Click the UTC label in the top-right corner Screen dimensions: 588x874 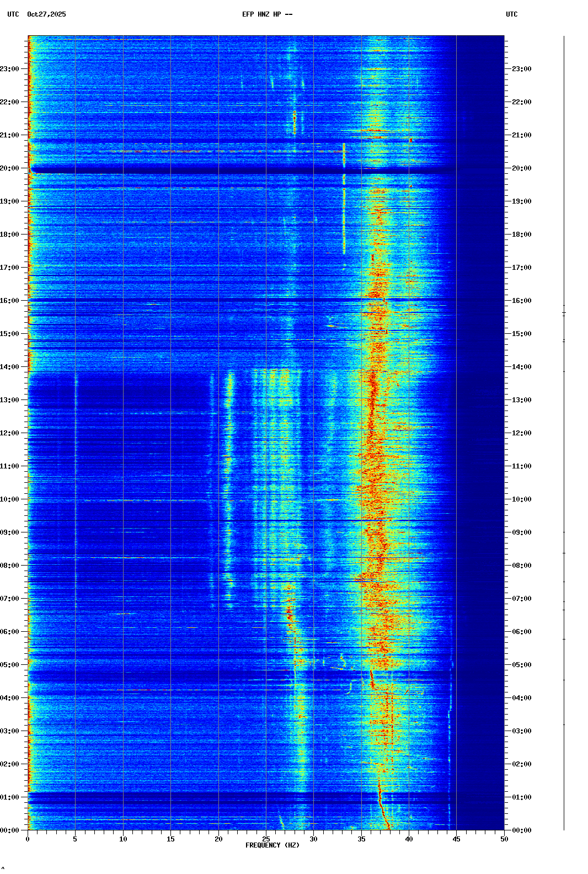(x=511, y=14)
